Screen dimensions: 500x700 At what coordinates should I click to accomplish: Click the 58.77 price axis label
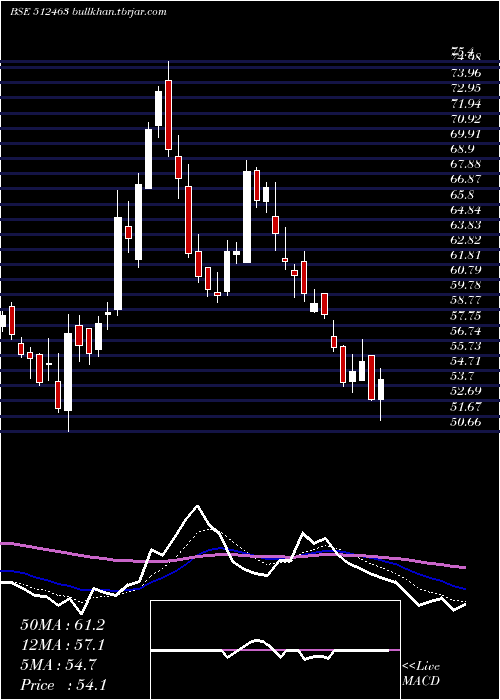click(x=466, y=301)
